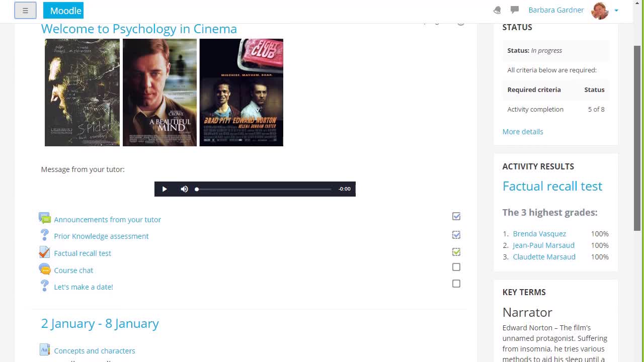Open the messages speech bubble icon
Screen dimensions: 644x362
point(515,10)
